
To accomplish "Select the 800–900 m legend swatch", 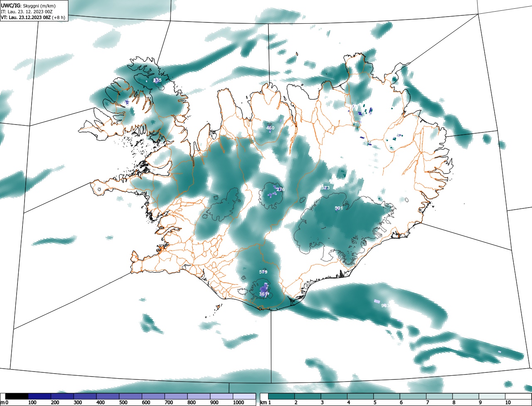I will 199,396.
